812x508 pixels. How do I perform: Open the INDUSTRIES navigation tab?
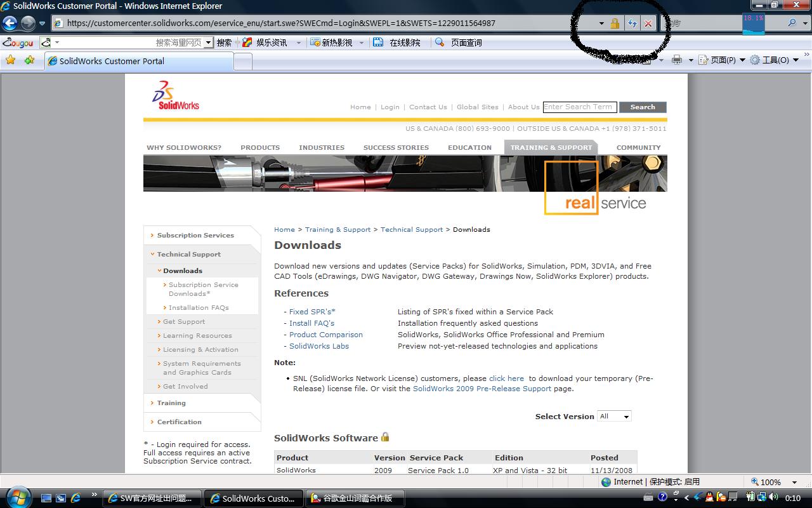click(x=322, y=147)
